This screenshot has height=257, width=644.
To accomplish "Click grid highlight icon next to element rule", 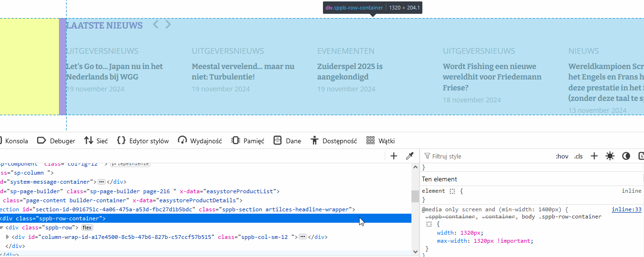I will [453, 191].
